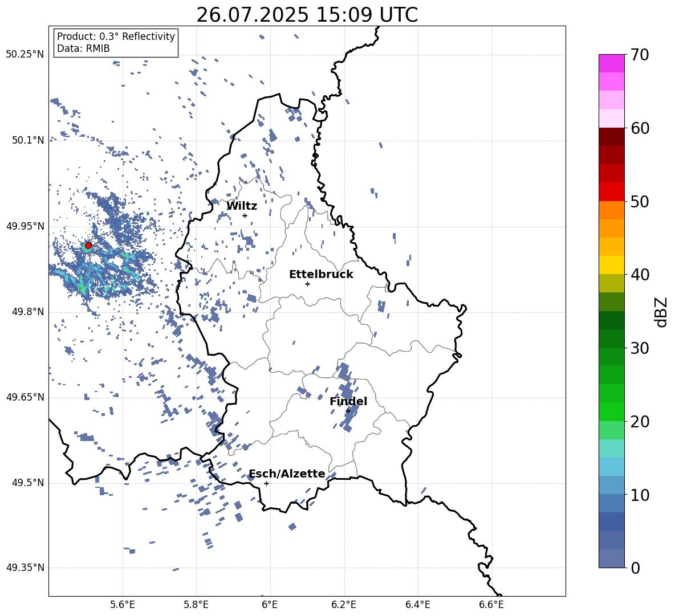Viewport: 675px width, 616px height.
Task: Click the 50.1°N latitude label
Action: pos(28,140)
